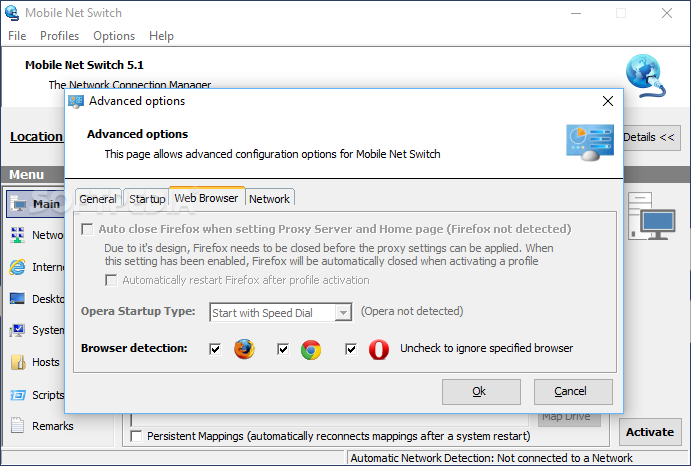
Task: Click the Location link
Action: pyautogui.click(x=37, y=137)
